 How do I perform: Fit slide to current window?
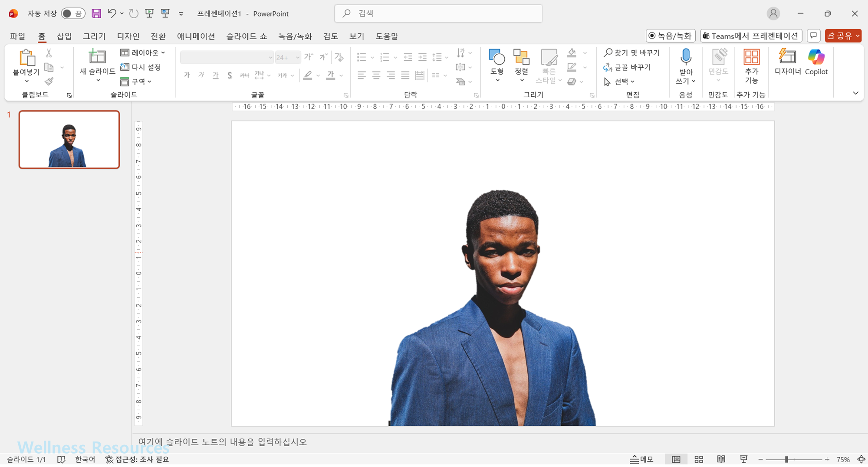tap(861, 459)
